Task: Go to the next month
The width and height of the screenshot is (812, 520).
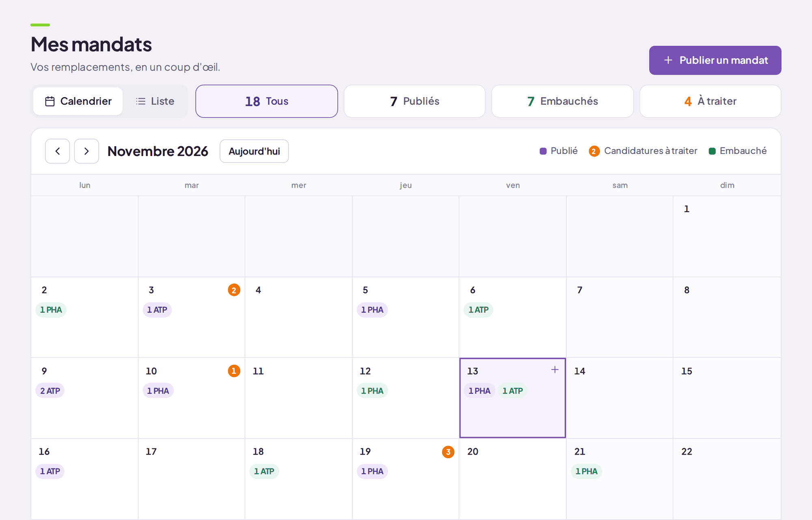Action: (86, 151)
